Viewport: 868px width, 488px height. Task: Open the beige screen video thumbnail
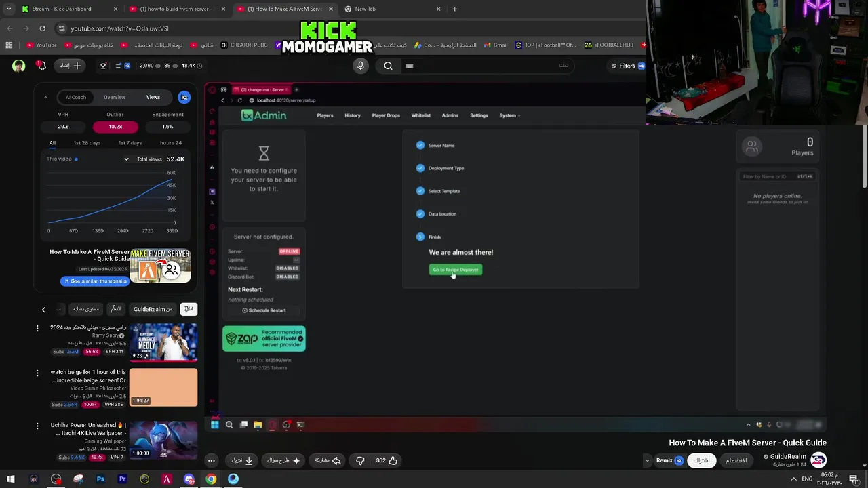coord(163,388)
